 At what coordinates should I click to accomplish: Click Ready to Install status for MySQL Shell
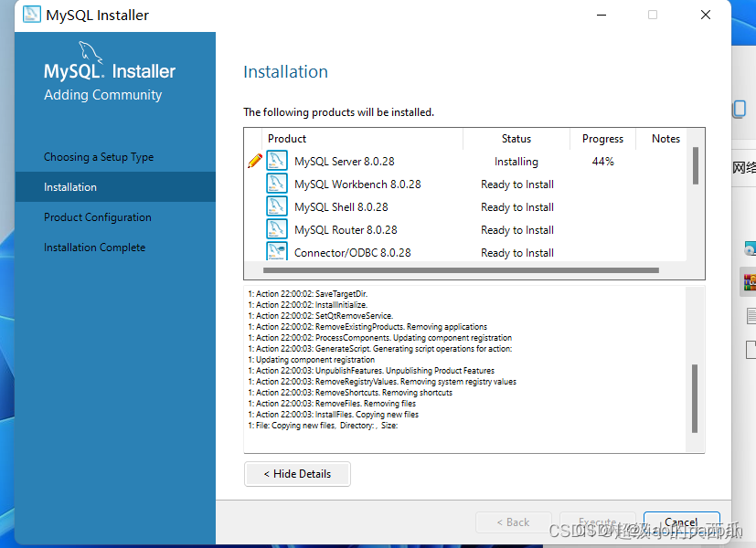(x=517, y=207)
